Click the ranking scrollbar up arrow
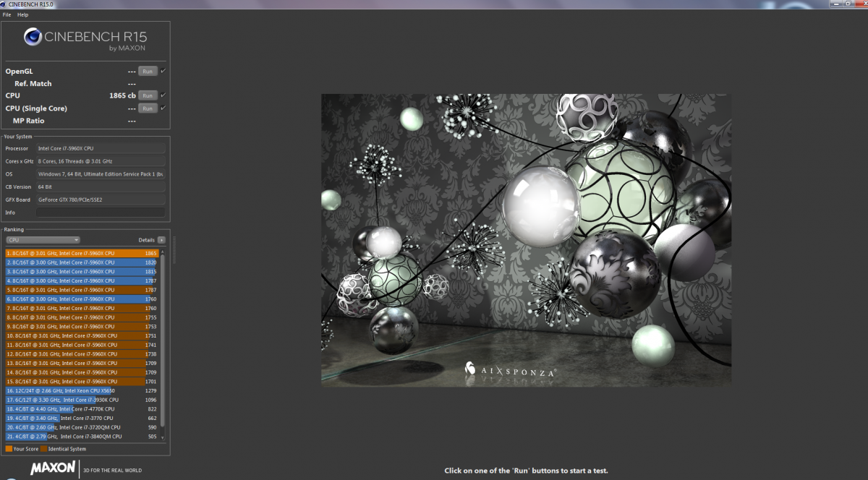This screenshot has width=868, height=480. pos(163,252)
